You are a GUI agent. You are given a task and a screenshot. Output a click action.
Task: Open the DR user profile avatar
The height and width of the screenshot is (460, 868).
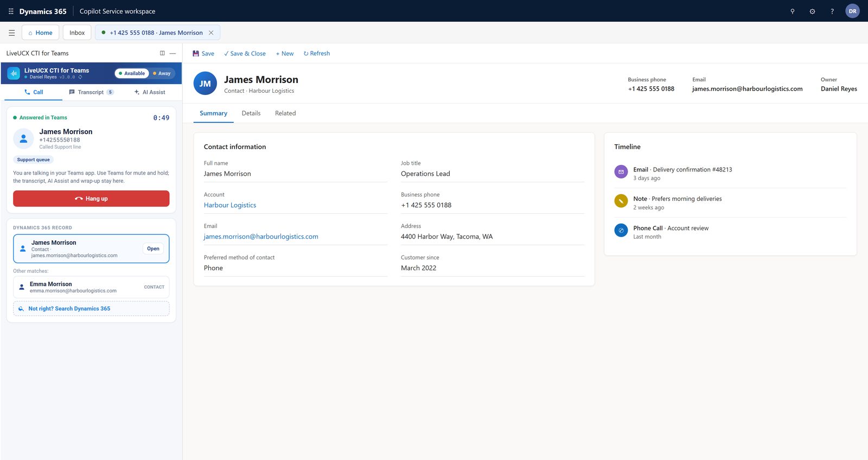pos(853,11)
